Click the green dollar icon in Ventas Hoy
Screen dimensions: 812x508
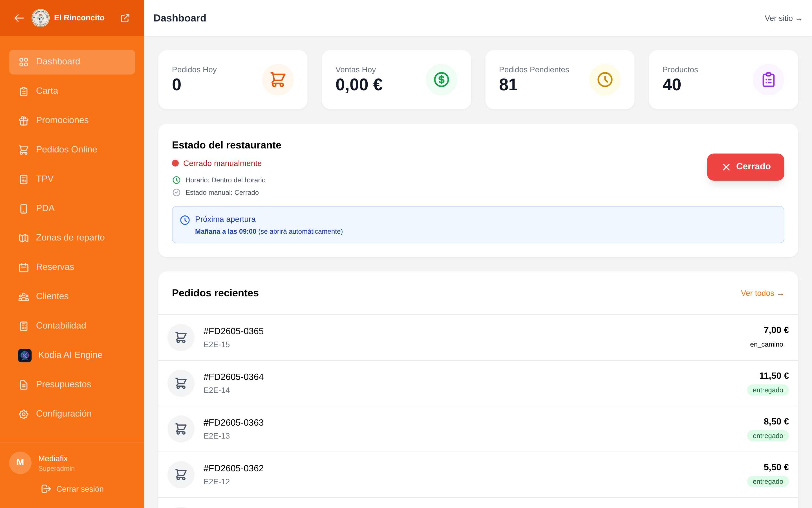(441, 80)
